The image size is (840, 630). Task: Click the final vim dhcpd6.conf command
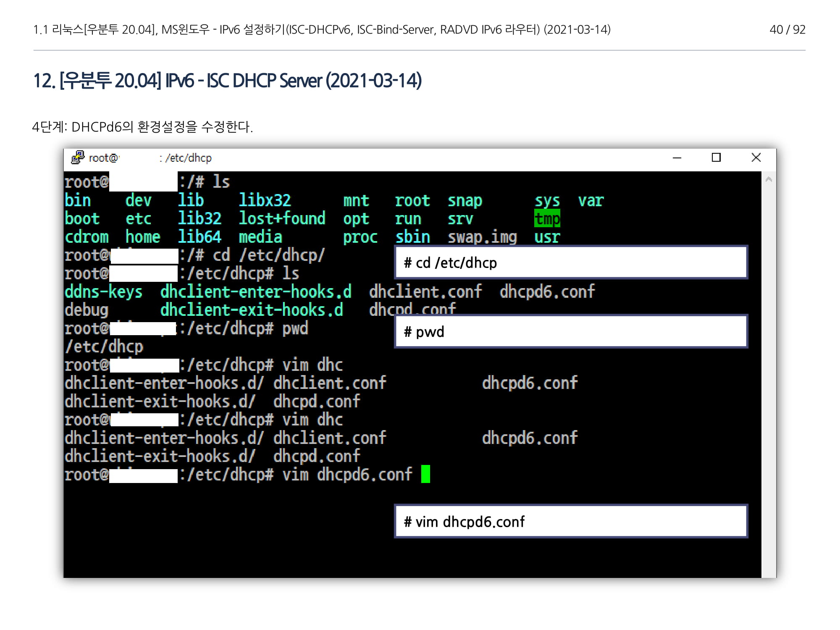tap(347, 475)
